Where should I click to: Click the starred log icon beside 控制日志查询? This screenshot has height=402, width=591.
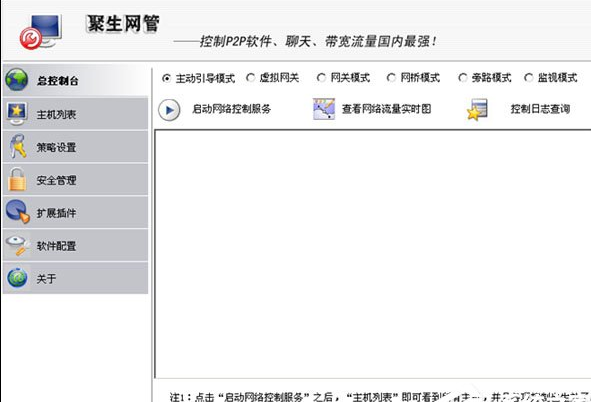pos(478,110)
